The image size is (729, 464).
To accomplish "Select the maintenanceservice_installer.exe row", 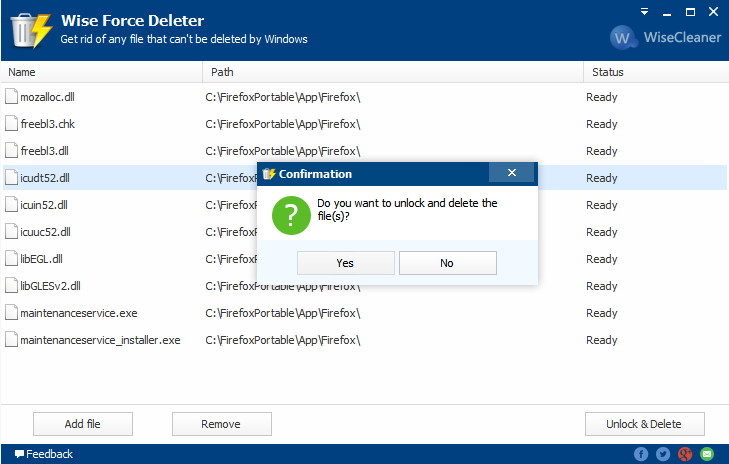I will tap(100, 340).
